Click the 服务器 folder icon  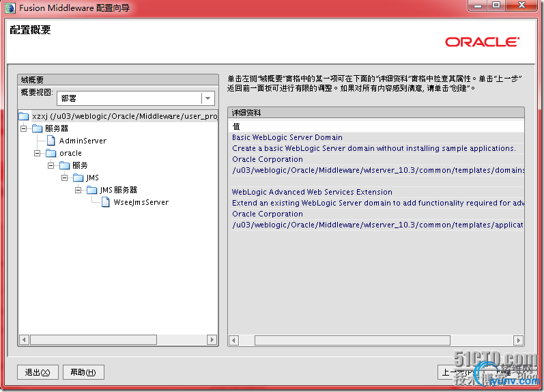point(37,128)
